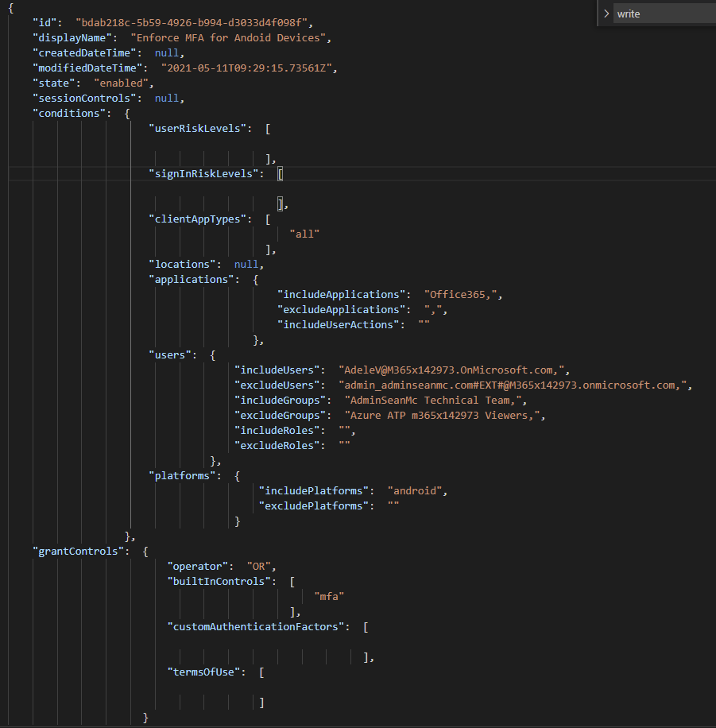The height and width of the screenshot is (728, 716).
Task: Click the "Office365," includeApplications value
Action: 462,294
